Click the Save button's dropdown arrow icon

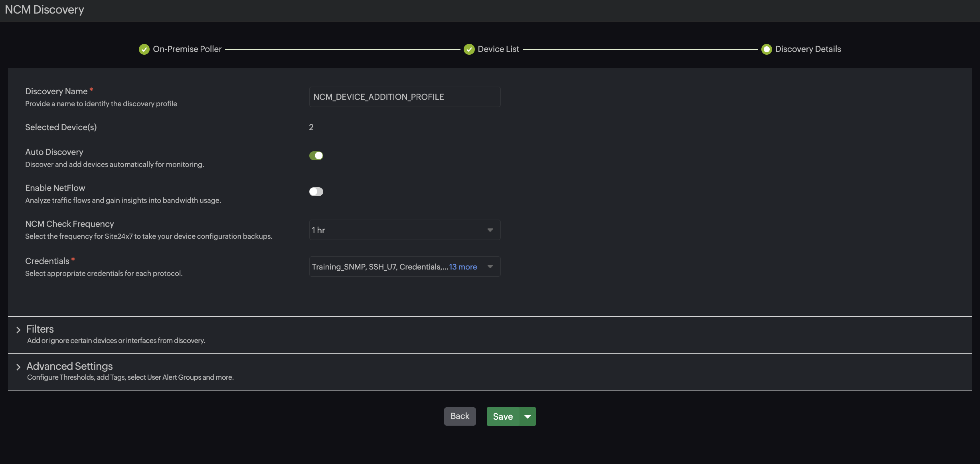point(528,416)
